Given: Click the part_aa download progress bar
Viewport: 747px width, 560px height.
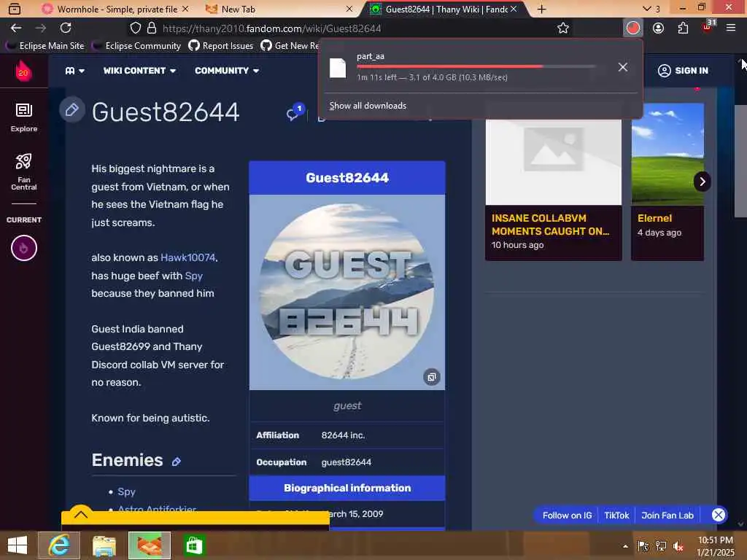Looking at the screenshot, I should point(476,66).
